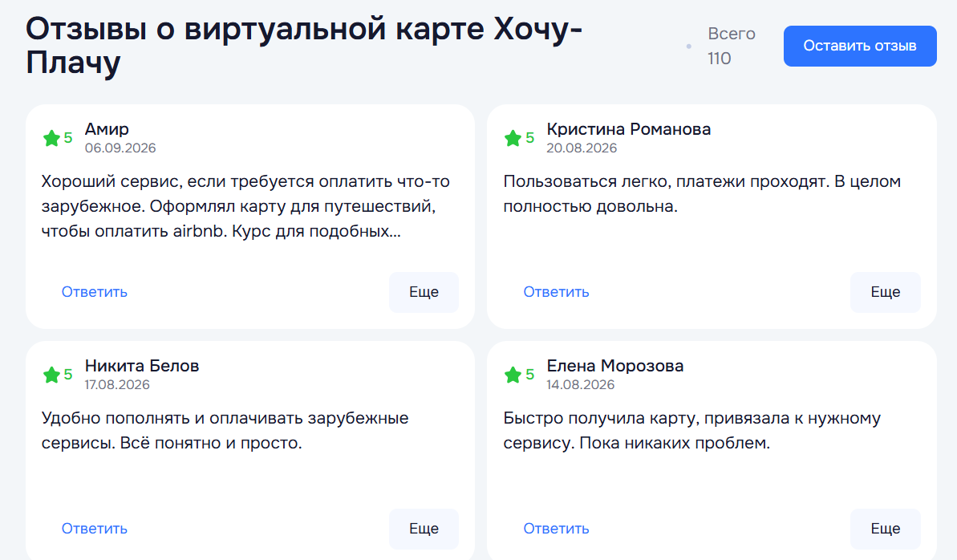Image resolution: width=957 pixels, height=560 pixels.
Task: Reply to Кристина Романова's review
Action: coord(556,292)
